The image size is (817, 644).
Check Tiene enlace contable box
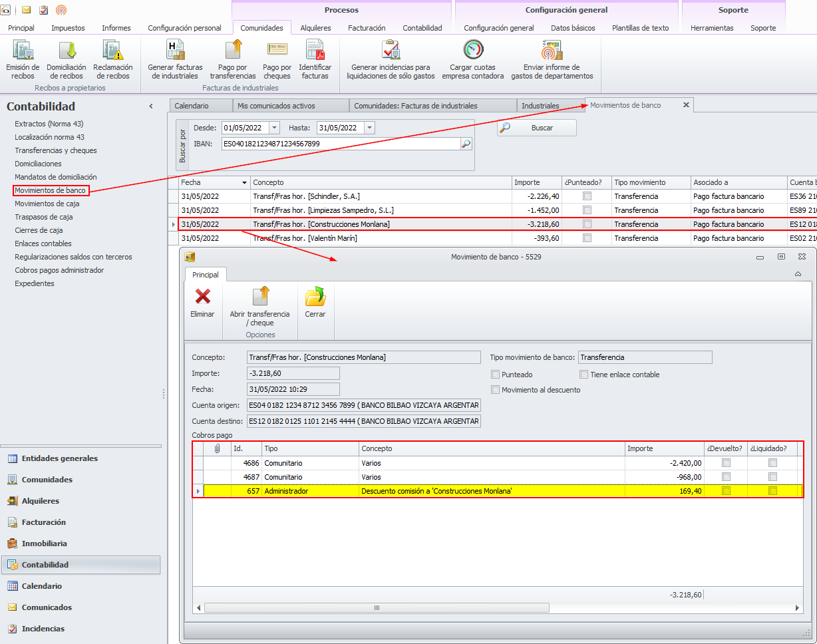coord(584,375)
